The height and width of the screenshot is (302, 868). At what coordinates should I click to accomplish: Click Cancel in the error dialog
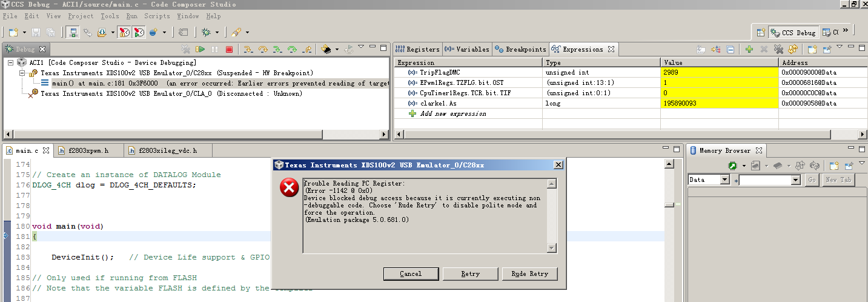tap(411, 274)
